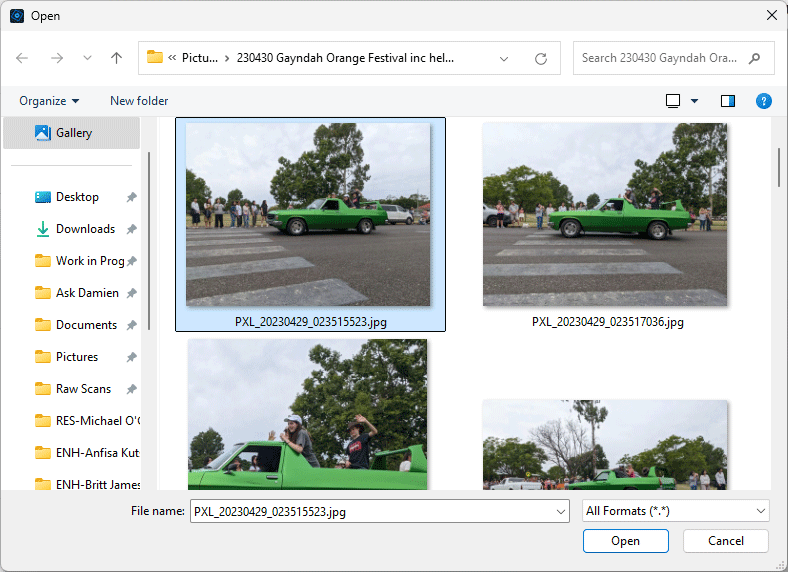Screen dimensions: 788x572
Task: Click the New folder button
Action: [139, 101]
